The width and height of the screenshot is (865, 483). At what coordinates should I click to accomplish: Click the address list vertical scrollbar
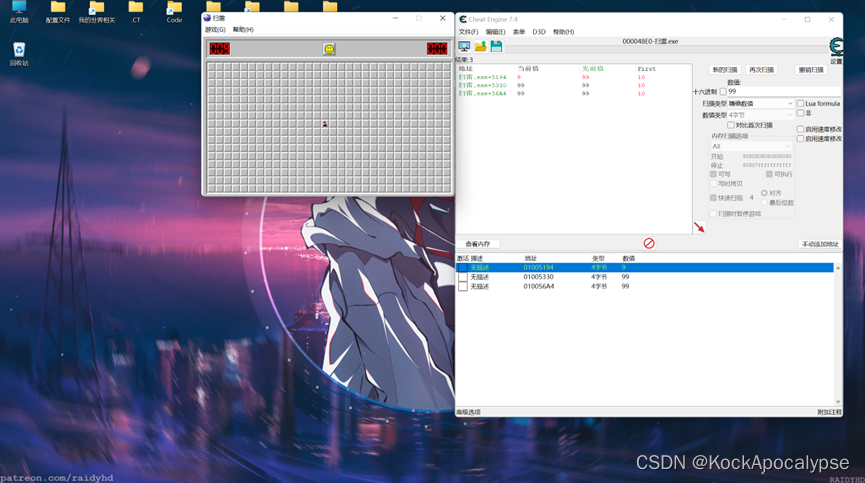coord(838,335)
